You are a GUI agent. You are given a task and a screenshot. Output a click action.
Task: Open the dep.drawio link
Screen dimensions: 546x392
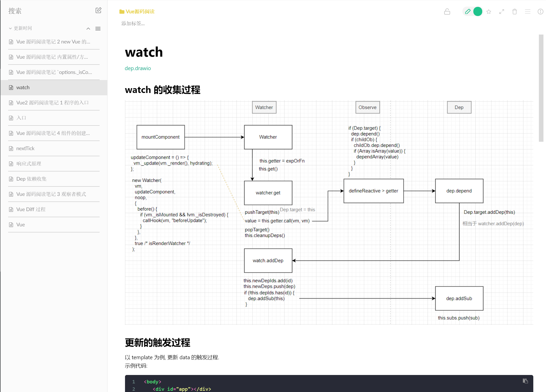(x=138, y=68)
